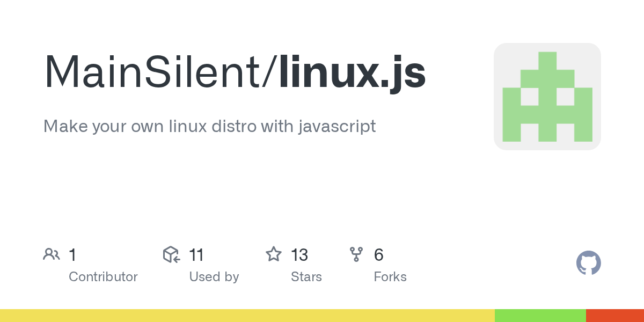
Task: Open the Used by label
Action: tap(214, 277)
